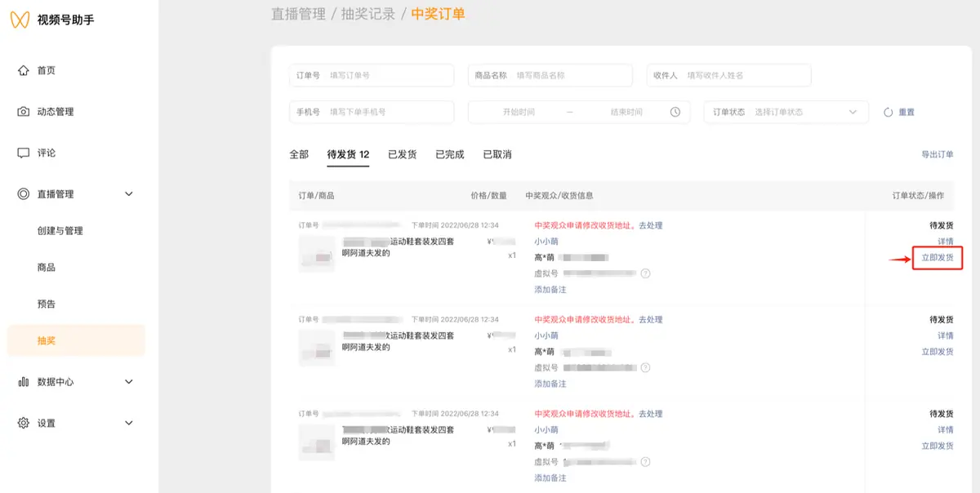Click 添加备注 in the third order
This screenshot has height=493, width=980.
coord(550,478)
